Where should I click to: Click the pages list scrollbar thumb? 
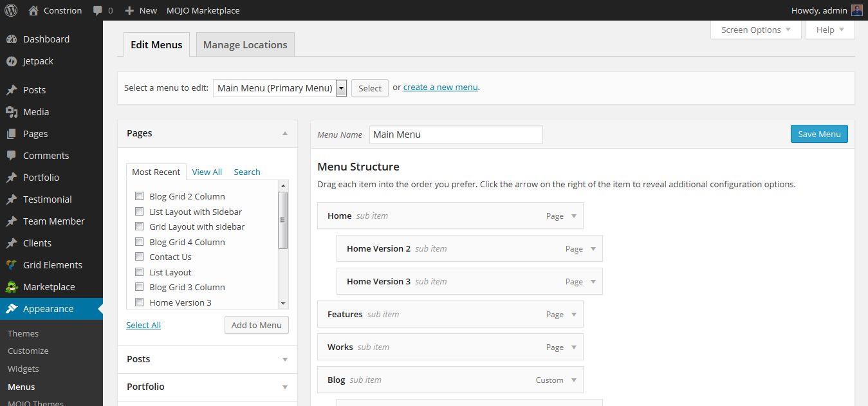pos(282,220)
